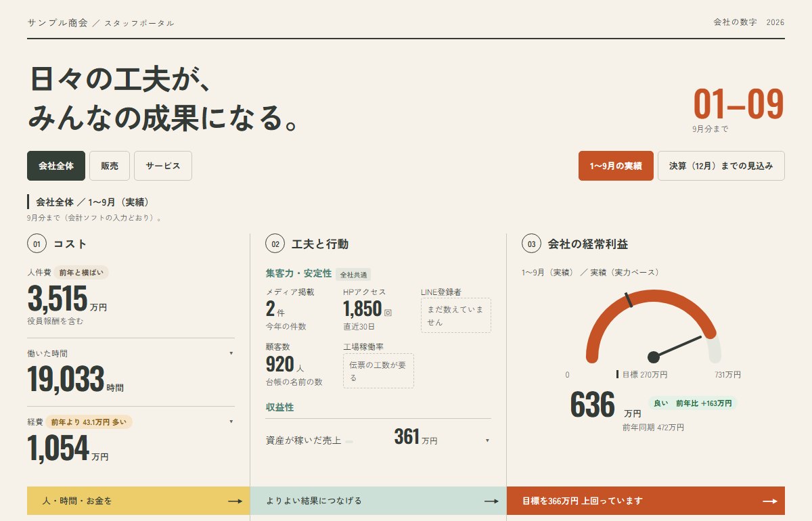
Task: Click the gauge needle pivot
Action: pyautogui.click(x=653, y=357)
